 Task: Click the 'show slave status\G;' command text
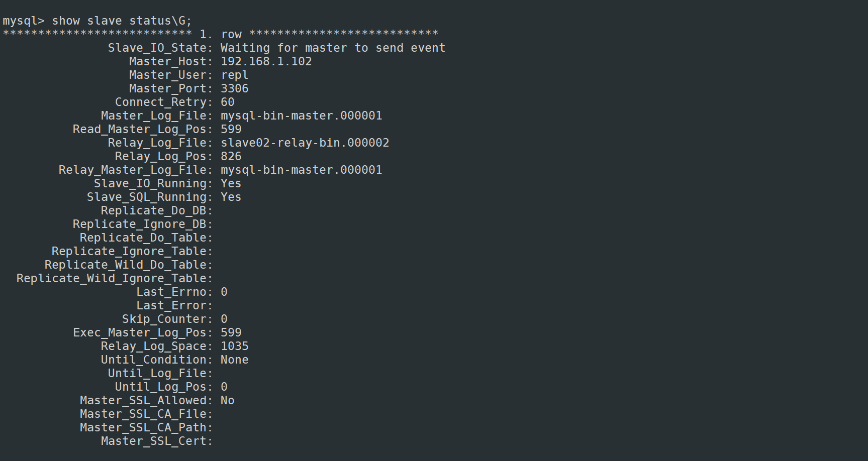click(x=122, y=21)
